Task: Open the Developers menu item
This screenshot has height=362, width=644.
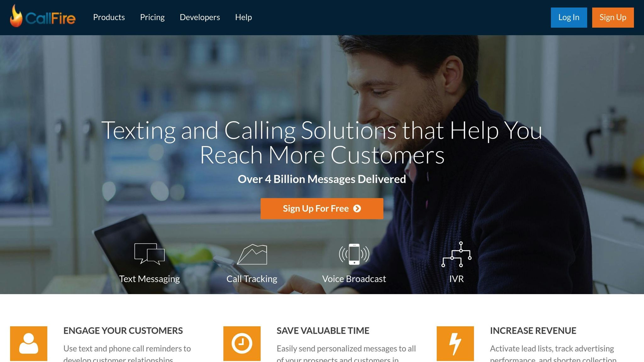Action: 200,17
